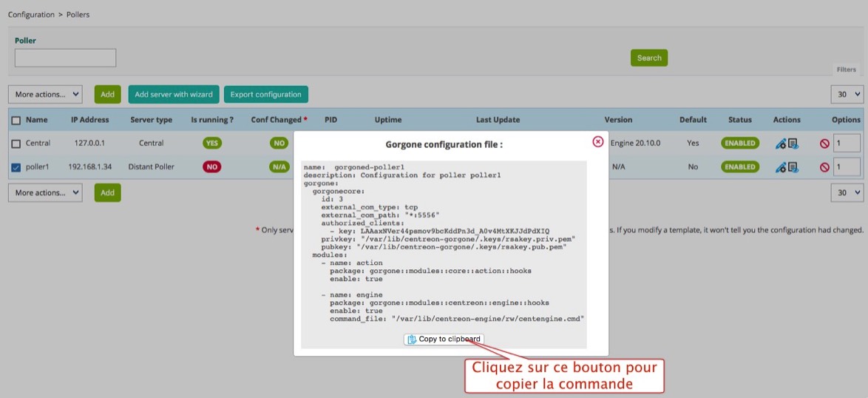The image size is (868, 398).
Task: Focus the Poller search input field
Action: point(65,58)
